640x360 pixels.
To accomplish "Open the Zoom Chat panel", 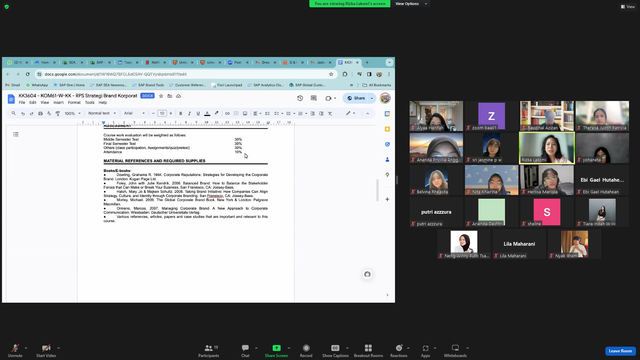I will (x=245, y=350).
